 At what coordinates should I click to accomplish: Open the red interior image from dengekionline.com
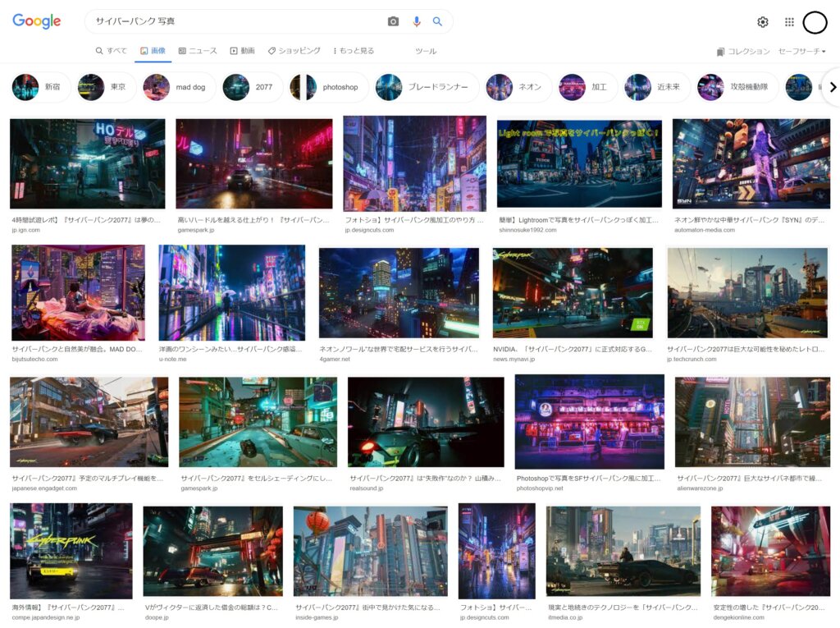770,551
